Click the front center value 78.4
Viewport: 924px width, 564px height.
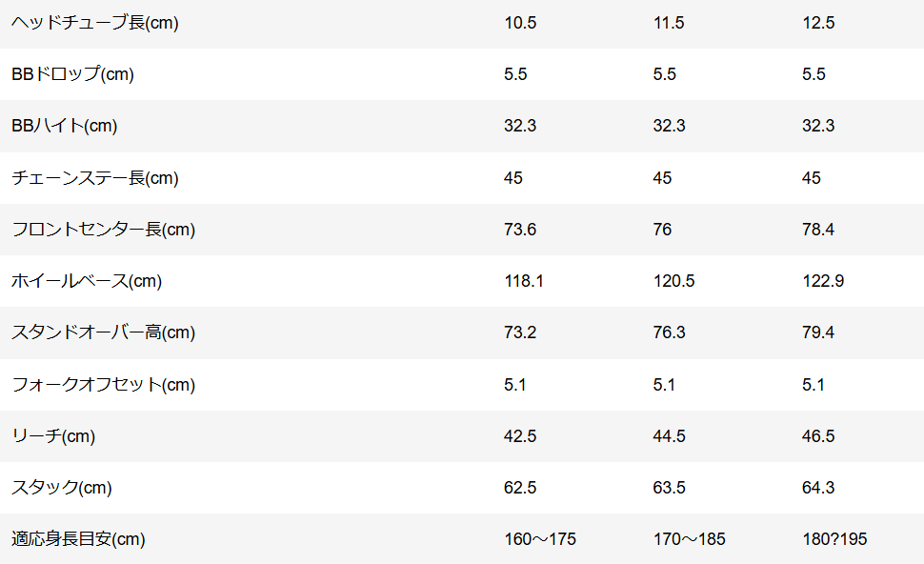818,230
